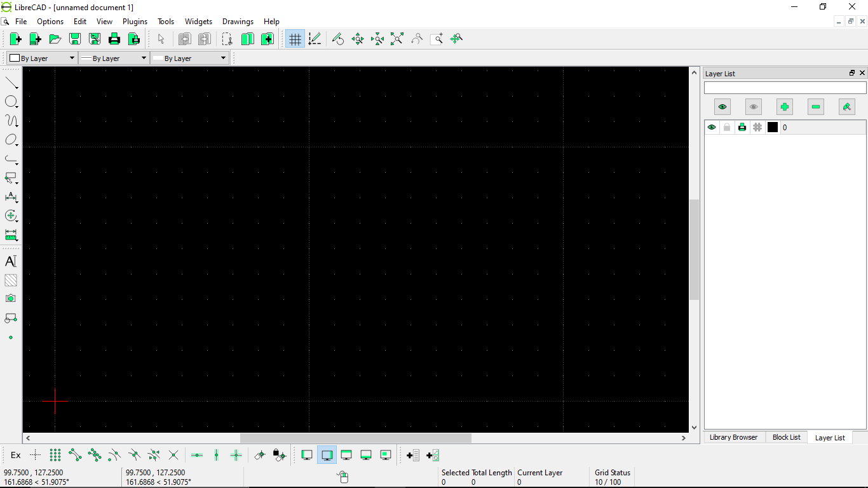The image size is (868, 488).
Task: Open the Spline curve tool
Action: 11,121
